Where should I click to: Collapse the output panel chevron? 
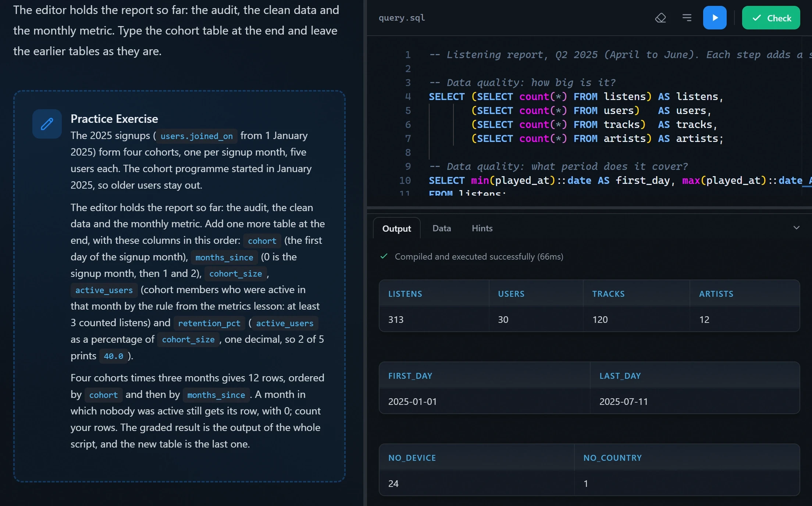tap(796, 228)
